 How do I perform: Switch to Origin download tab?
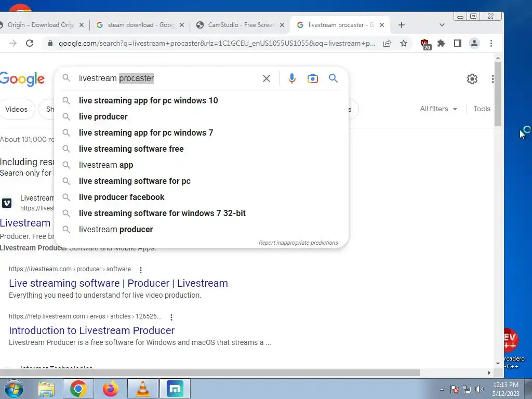click(41, 25)
